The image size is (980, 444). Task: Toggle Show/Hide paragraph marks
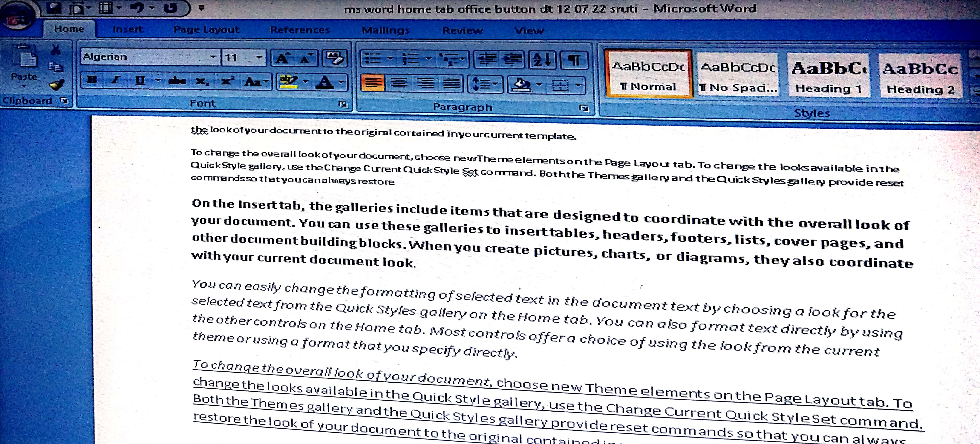point(574,60)
